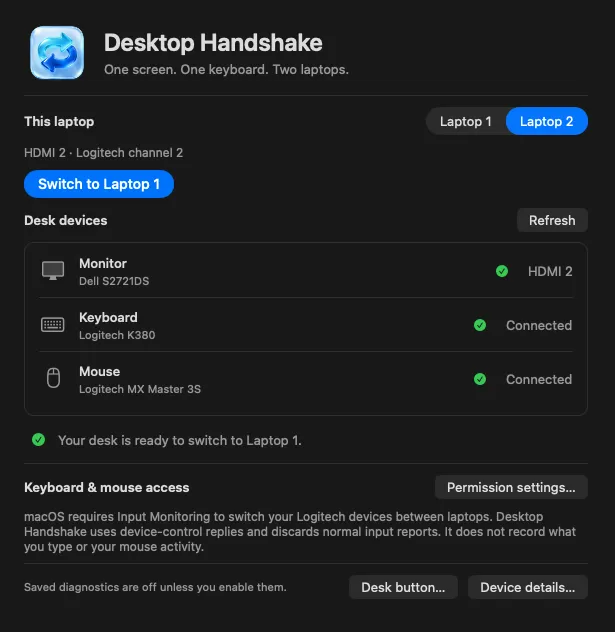Click 'Connected' status in Mouse row
This screenshot has width=615, height=632.
pyautogui.click(x=539, y=379)
